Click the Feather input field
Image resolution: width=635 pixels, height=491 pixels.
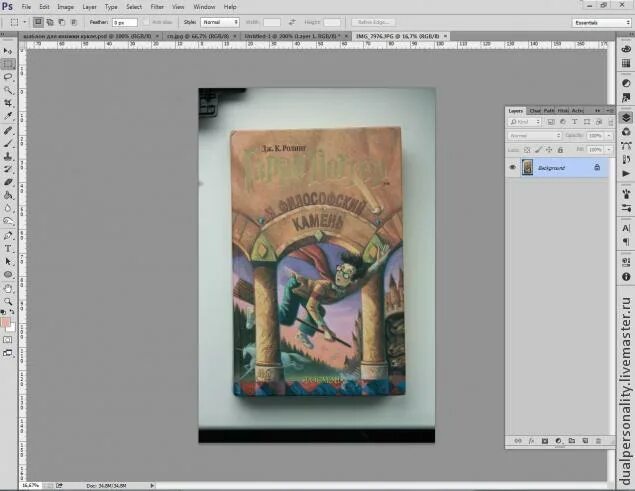click(x=125, y=23)
